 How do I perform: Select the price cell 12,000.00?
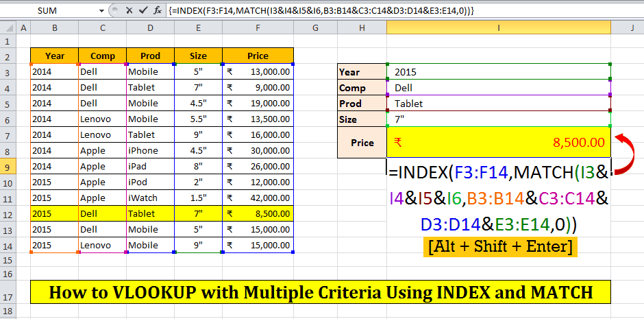pos(258,182)
